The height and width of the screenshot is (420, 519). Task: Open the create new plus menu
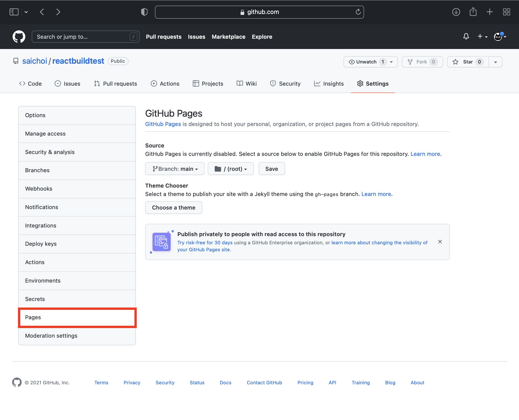(482, 37)
